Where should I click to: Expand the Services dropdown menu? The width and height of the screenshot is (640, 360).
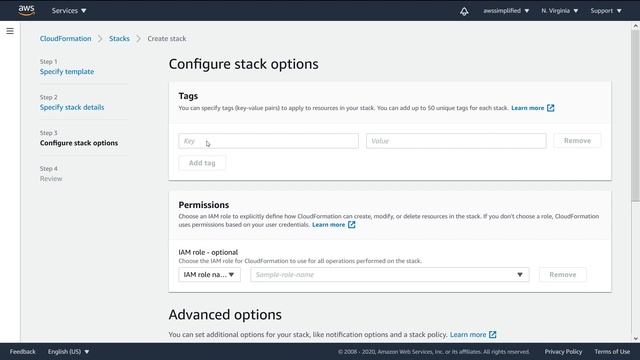click(x=69, y=11)
